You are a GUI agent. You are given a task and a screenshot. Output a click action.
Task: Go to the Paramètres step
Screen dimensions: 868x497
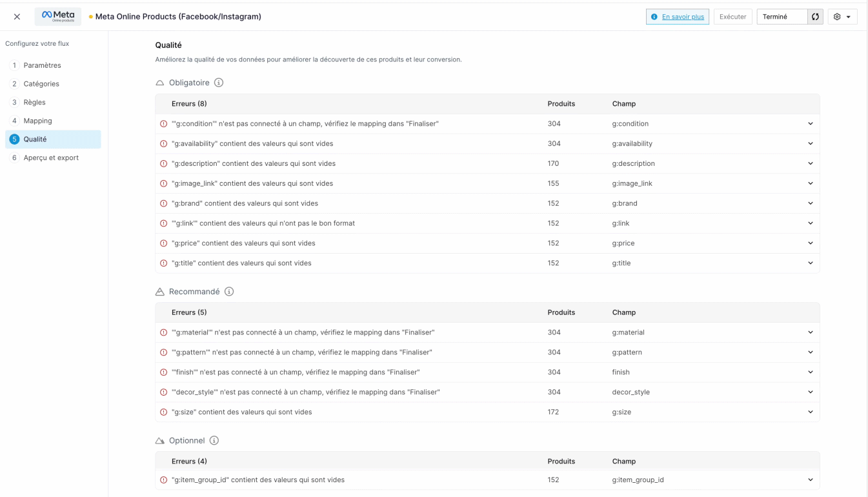[42, 65]
